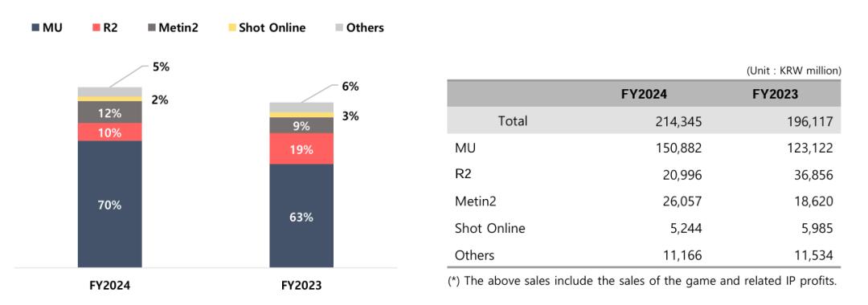Select the 70% MU segment in FY2024 bar
Screen dimensions: 868x305
(109, 205)
